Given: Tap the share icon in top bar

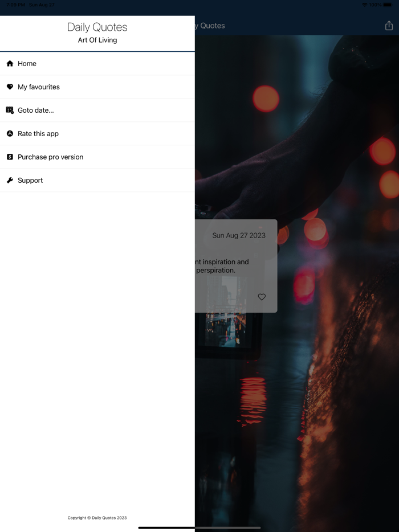Looking at the screenshot, I should click(389, 26).
